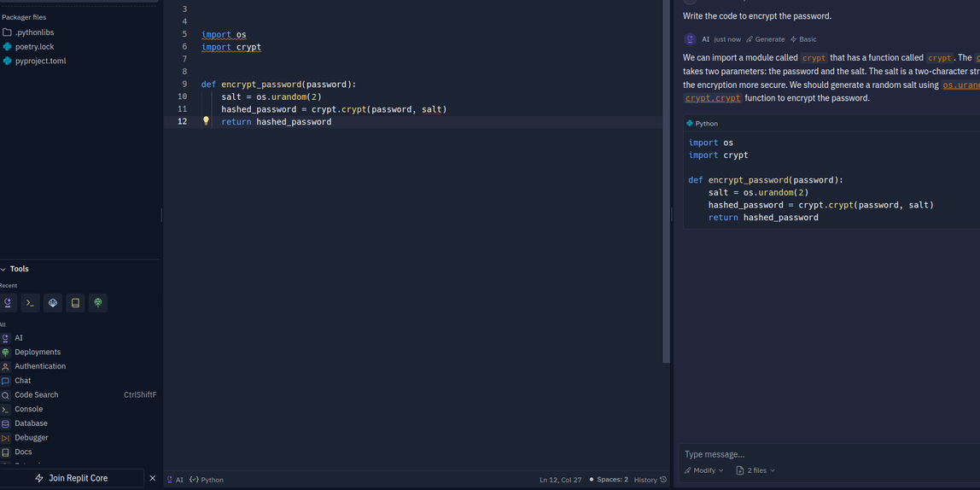Open the AI tool from Recent icons
Image resolution: width=980 pixels, height=490 pixels.
(x=8, y=303)
